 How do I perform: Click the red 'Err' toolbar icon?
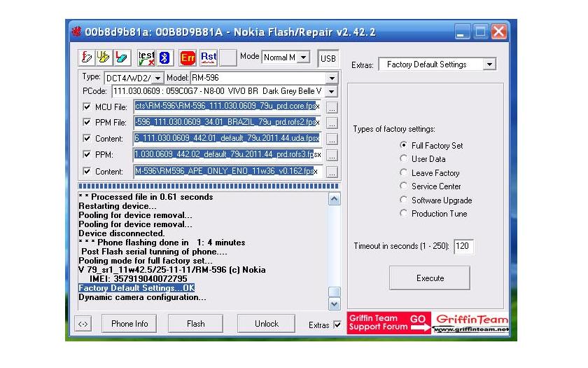click(x=188, y=57)
